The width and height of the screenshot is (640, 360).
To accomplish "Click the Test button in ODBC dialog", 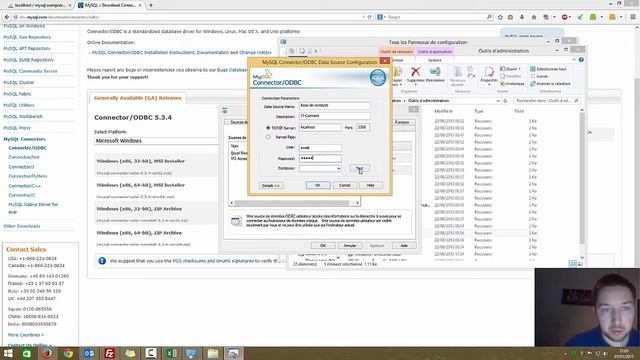I will (x=360, y=168).
